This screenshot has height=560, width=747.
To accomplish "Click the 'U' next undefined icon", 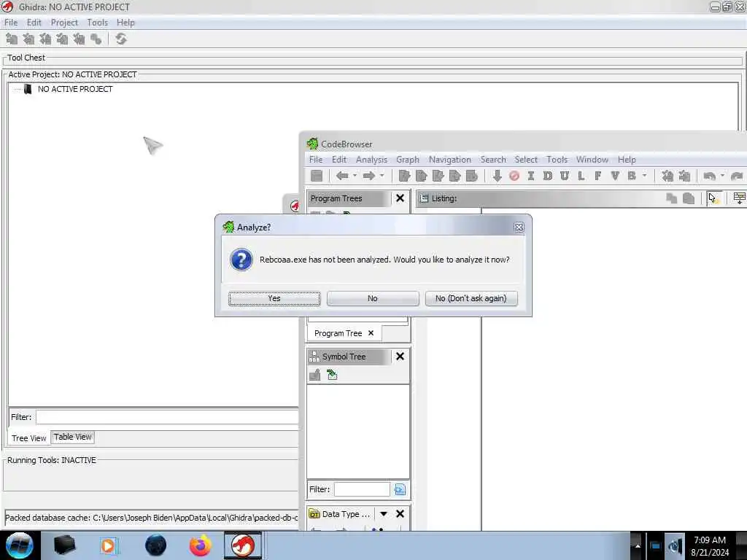I will pos(565,176).
